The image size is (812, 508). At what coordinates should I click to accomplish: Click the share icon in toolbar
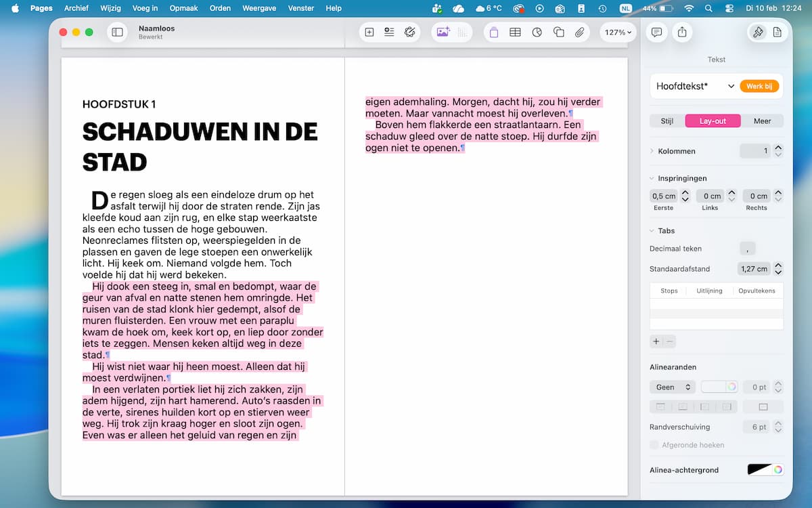pos(681,32)
